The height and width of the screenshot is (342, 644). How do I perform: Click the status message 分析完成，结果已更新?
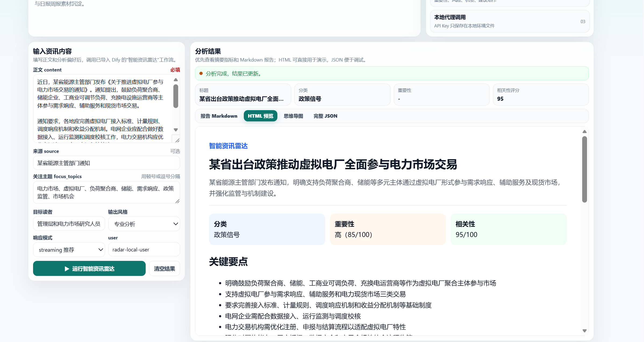234,73
